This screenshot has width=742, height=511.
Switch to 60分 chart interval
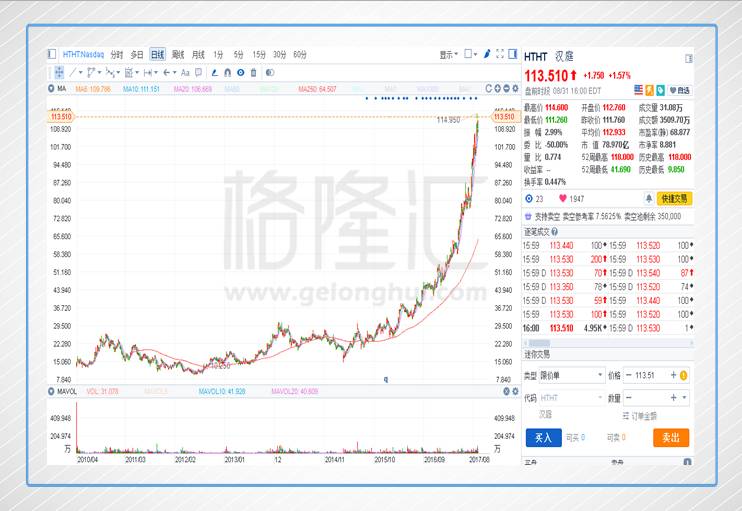tap(300, 54)
